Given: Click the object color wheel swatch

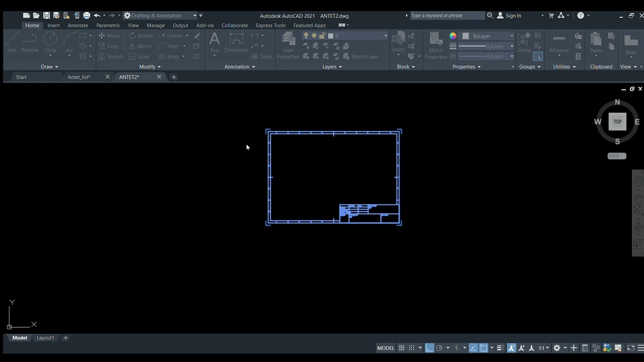Looking at the screenshot, I should [453, 36].
